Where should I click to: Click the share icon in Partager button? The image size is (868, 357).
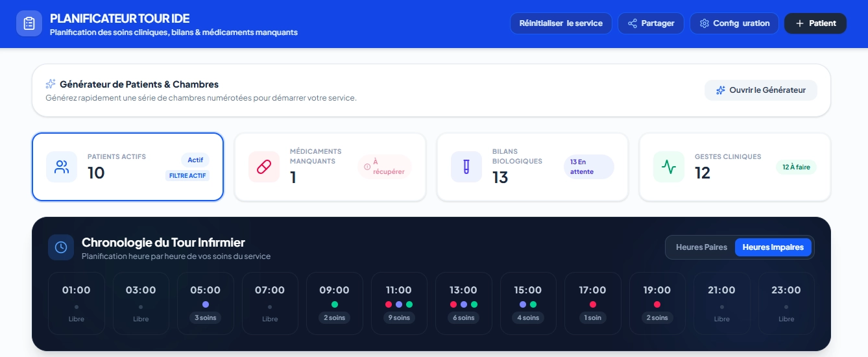[632, 23]
